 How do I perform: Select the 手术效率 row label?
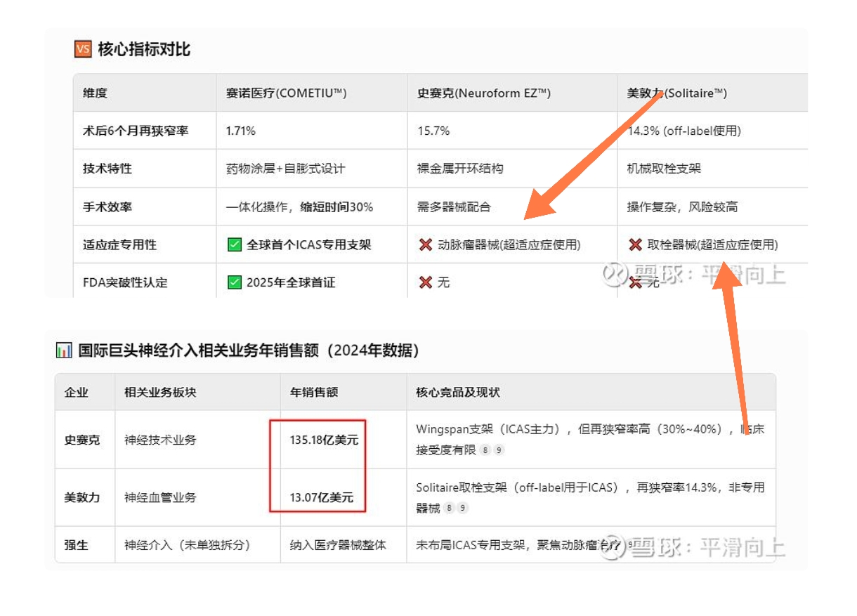(107, 207)
